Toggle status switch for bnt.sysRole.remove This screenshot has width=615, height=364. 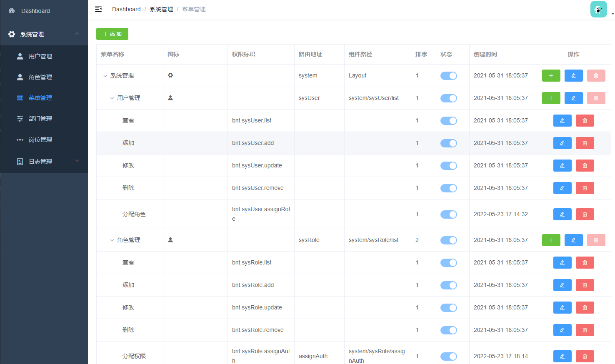(449, 330)
